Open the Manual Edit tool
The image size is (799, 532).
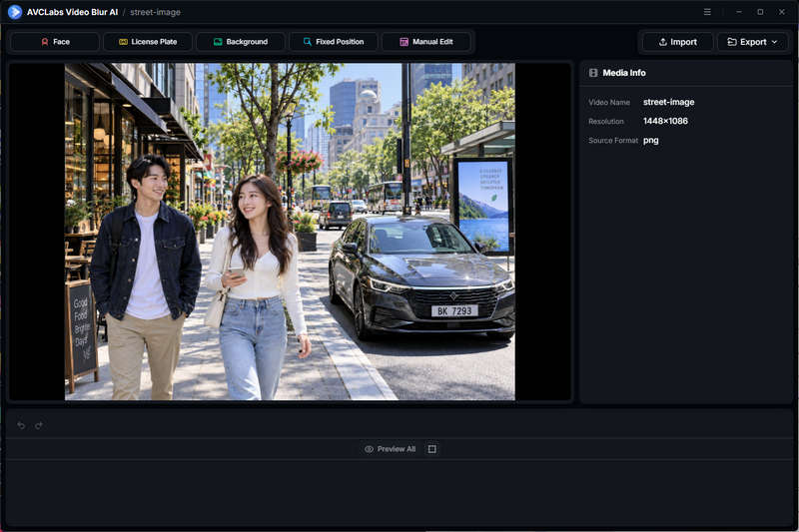coord(426,42)
